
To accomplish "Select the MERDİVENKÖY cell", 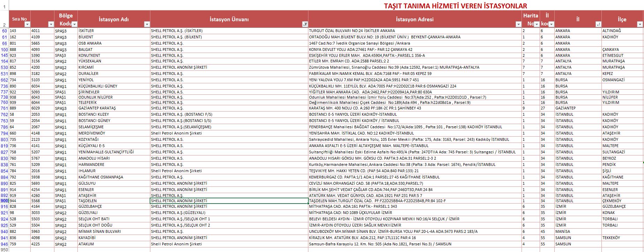I will tap(114, 133).
